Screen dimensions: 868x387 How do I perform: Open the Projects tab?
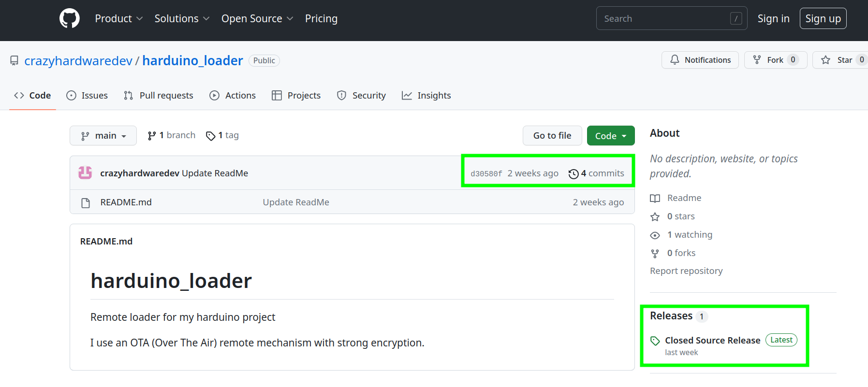point(296,96)
